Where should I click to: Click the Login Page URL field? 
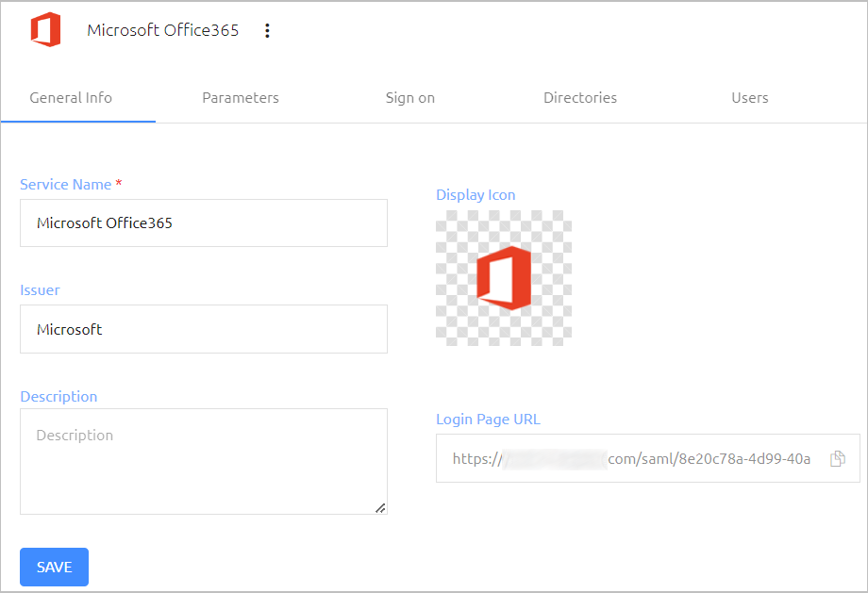648,458
